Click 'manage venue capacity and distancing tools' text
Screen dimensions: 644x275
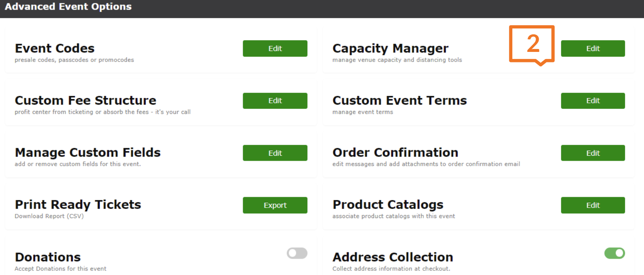[397, 60]
